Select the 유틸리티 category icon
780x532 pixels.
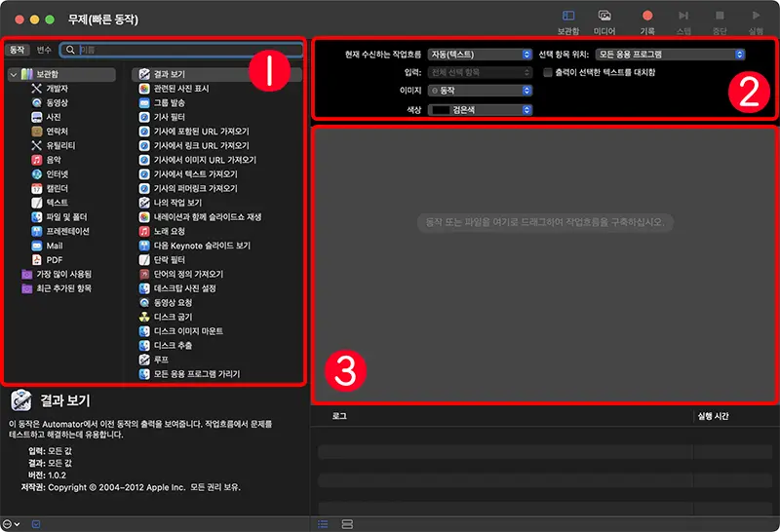point(36,146)
